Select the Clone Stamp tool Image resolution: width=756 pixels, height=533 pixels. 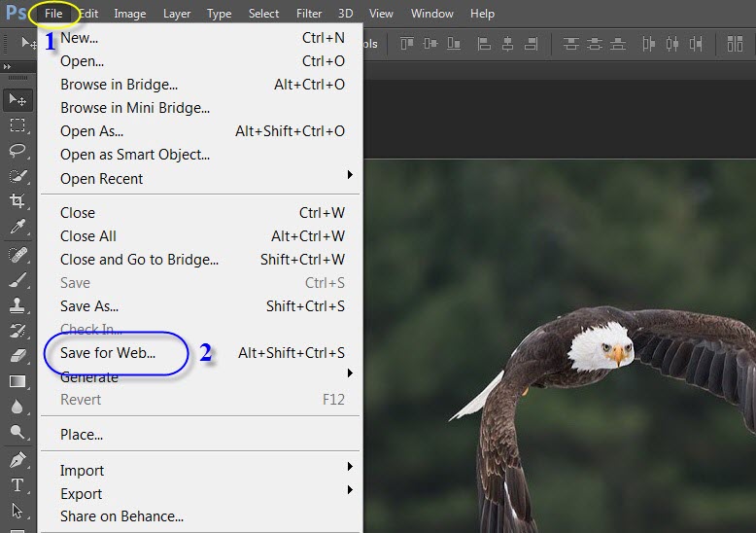pyautogui.click(x=17, y=305)
